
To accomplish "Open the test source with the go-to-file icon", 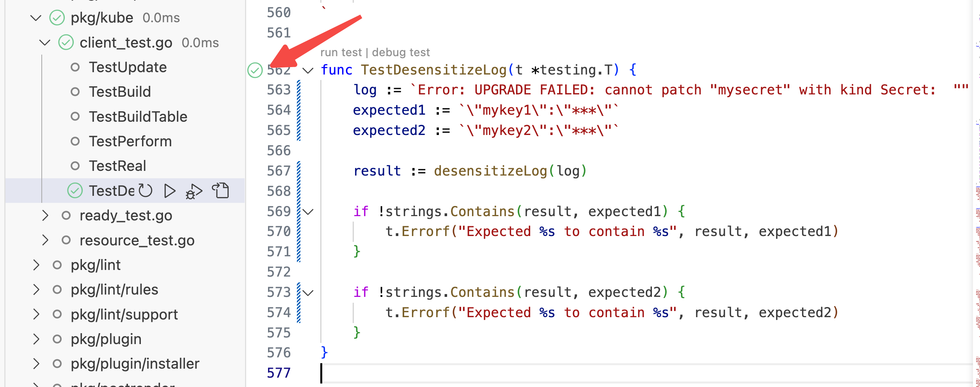I will 220,191.
